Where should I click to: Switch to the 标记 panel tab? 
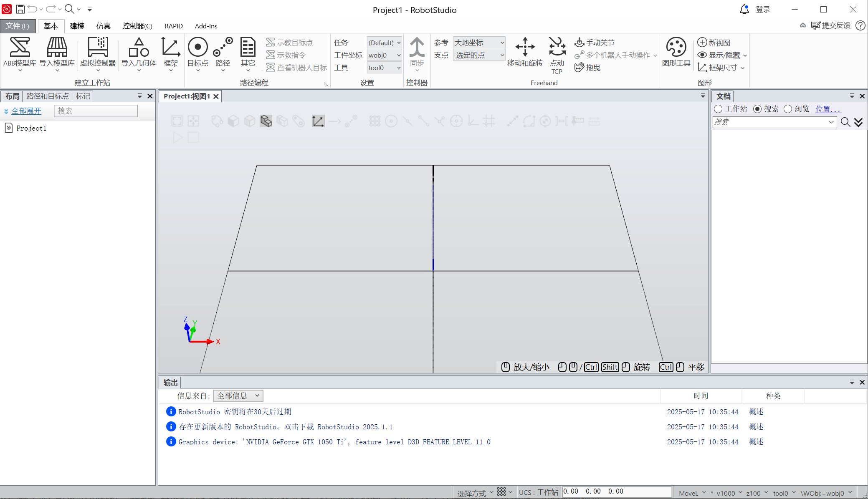(83, 96)
